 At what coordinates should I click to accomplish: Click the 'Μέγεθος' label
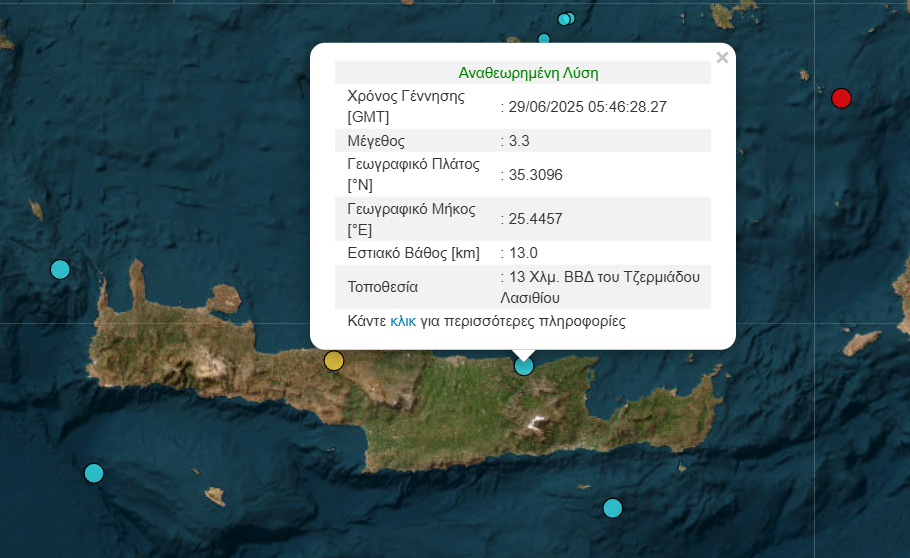(376, 141)
